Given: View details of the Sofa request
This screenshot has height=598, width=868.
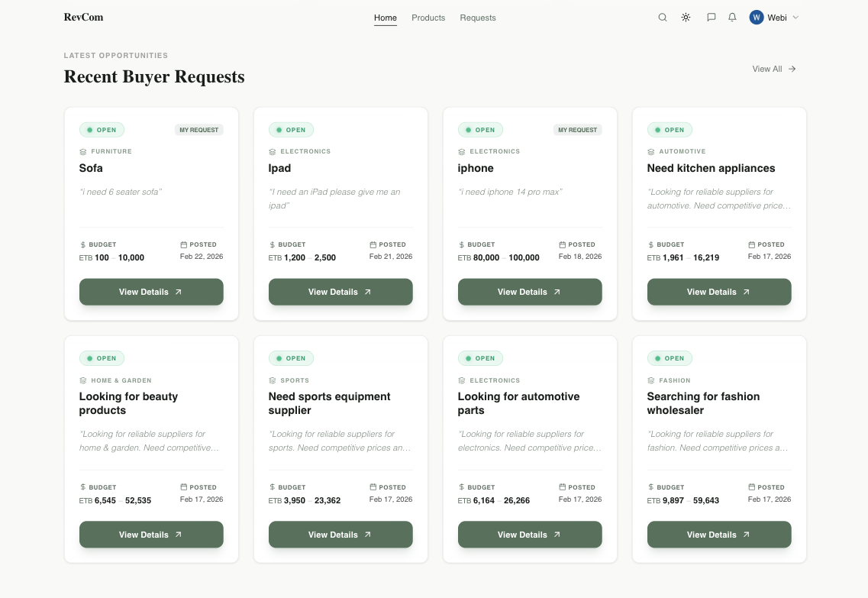Looking at the screenshot, I should point(151,292).
